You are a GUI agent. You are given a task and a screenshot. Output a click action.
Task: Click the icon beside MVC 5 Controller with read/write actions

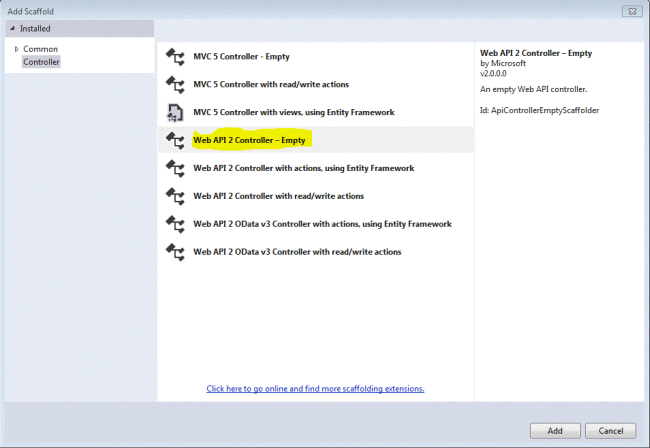tap(175, 85)
